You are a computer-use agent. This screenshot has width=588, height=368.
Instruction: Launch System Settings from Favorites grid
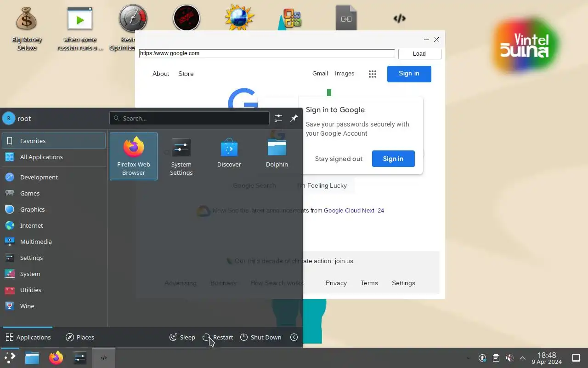click(x=181, y=156)
